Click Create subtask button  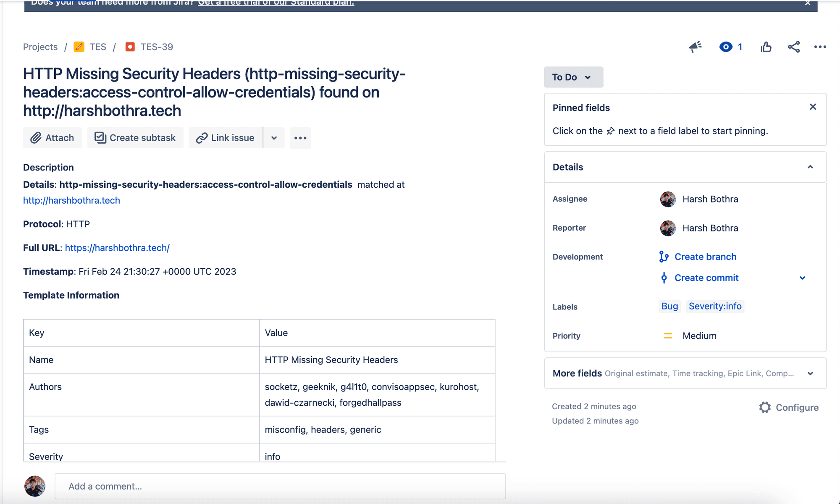click(135, 138)
